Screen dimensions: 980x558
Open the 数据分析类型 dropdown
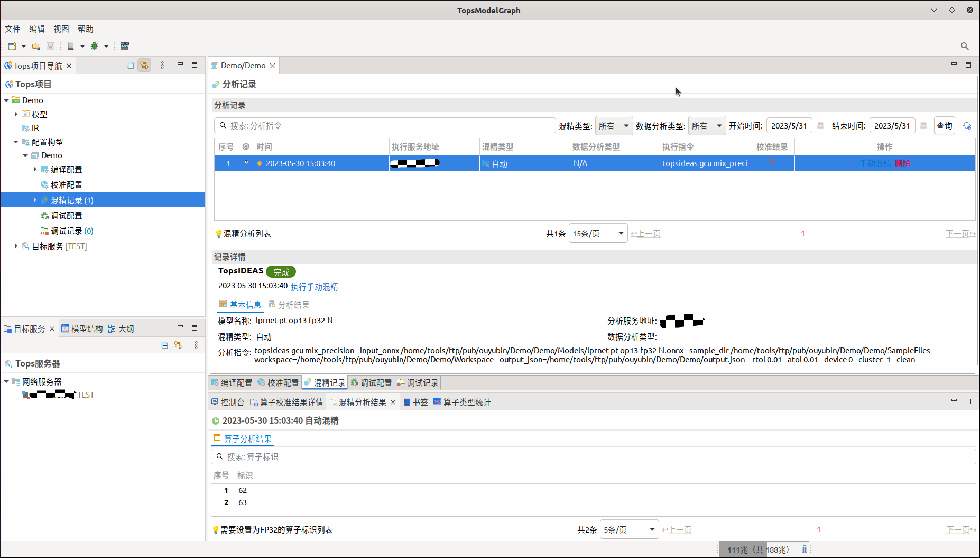pos(707,126)
